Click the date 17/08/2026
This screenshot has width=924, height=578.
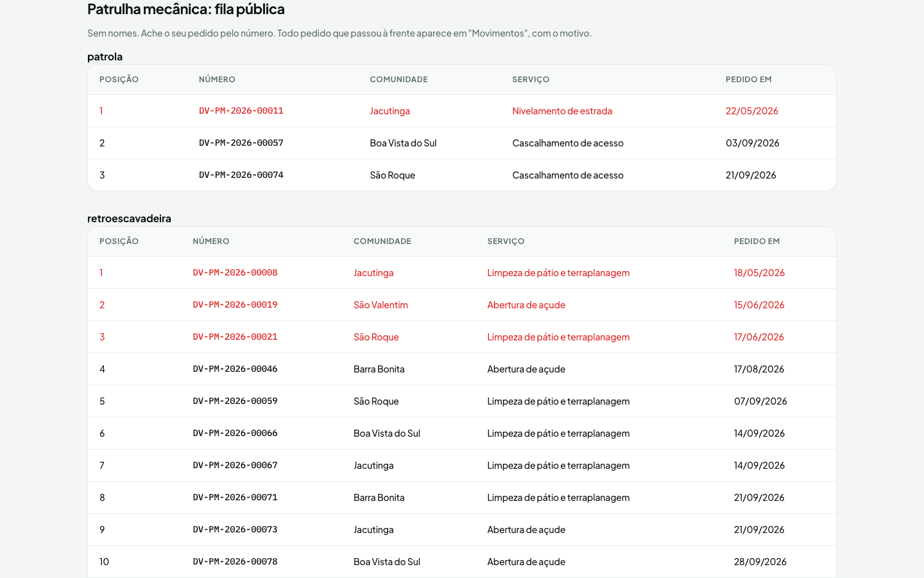[759, 369]
